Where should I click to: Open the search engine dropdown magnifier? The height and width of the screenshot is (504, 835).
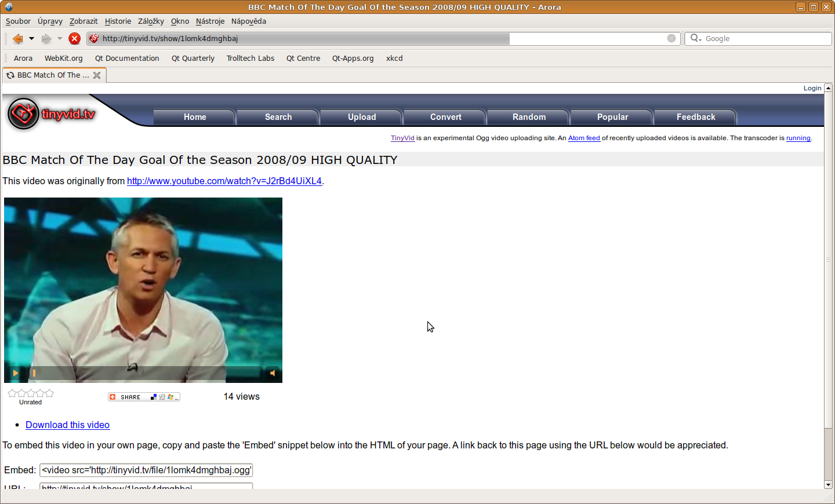click(696, 38)
